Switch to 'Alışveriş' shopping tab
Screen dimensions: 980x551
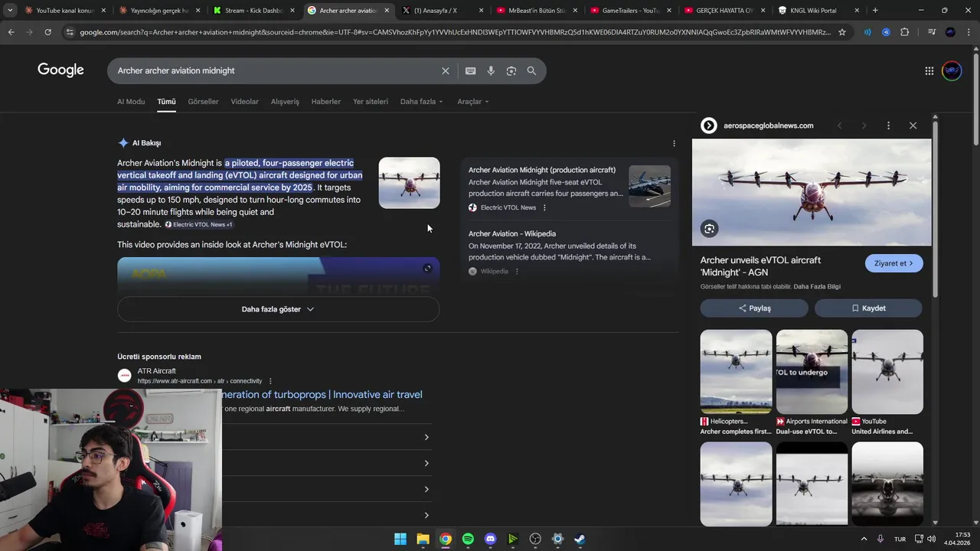pyautogui.click(x=285, y=102)
